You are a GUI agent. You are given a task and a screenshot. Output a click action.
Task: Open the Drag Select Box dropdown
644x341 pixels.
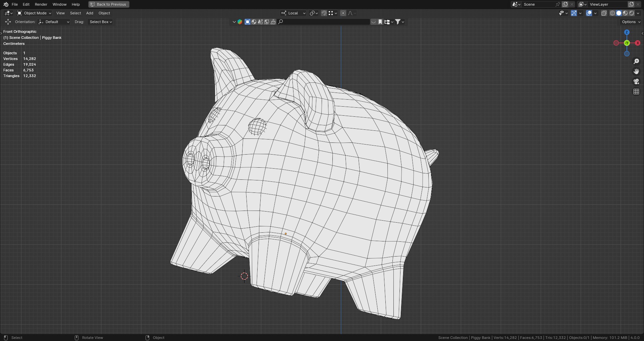click(100, 22)
